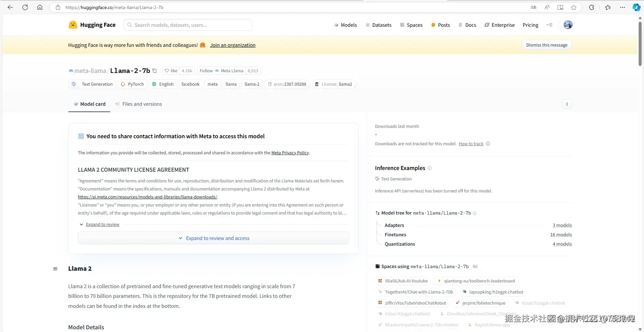Open split screen view icon
Viewport: 644px width, 332px height.
(560, 7)
